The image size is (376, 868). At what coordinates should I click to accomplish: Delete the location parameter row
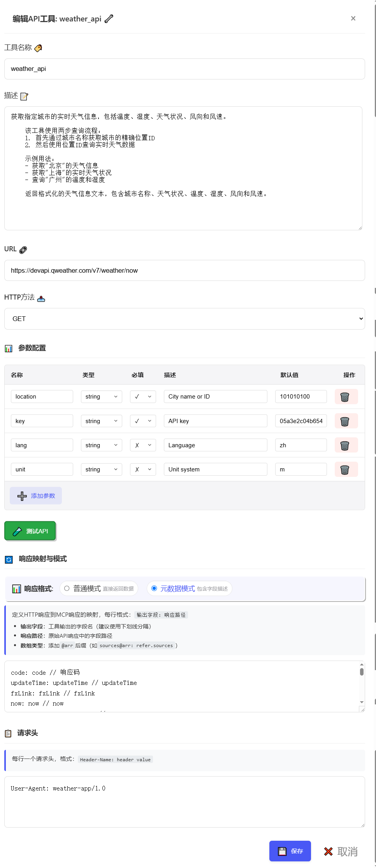(346, 397)
